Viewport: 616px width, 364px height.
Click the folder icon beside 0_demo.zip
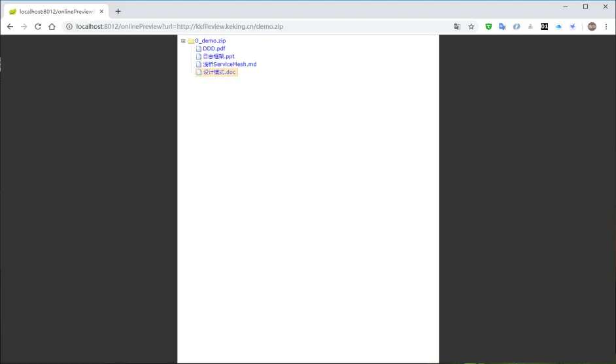point(191,41)
